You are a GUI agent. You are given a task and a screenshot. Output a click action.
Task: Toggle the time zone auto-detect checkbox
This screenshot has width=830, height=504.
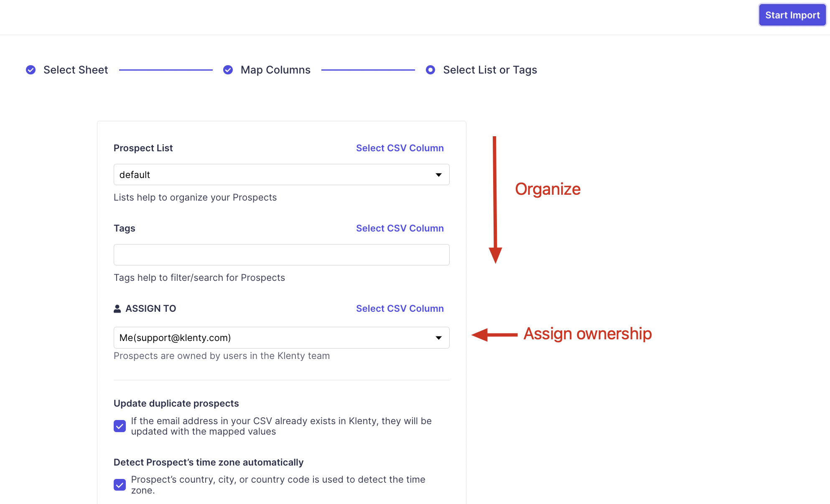[x=120, y=485]
